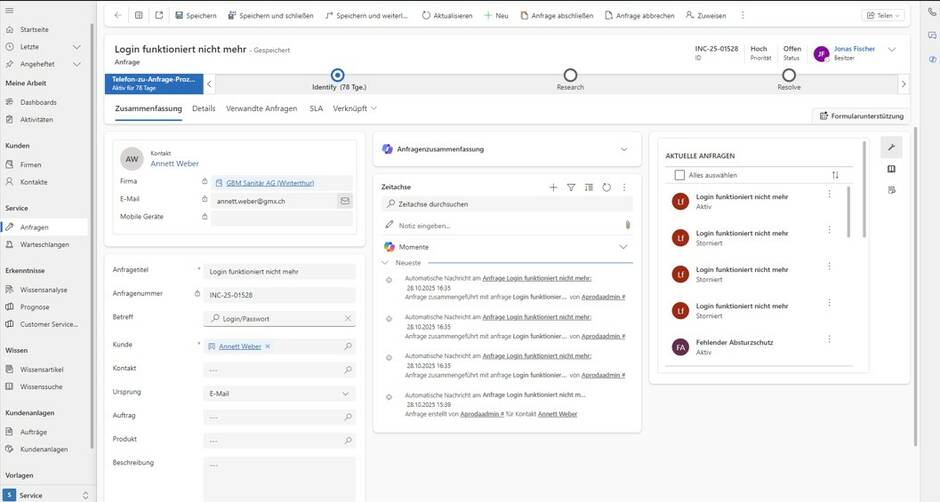Open the hamburger navigation menu
Viewport: 940px width, 502px height.
[9, 10]
